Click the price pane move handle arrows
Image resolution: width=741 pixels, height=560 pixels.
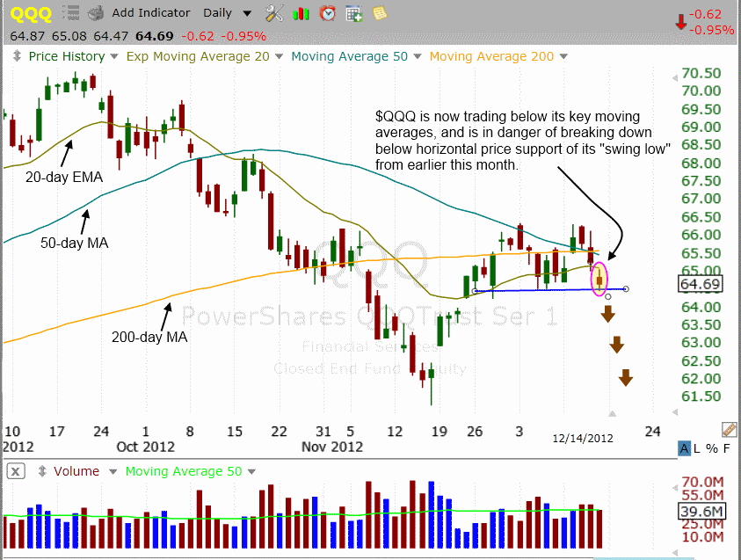click(x=17, y=55)
